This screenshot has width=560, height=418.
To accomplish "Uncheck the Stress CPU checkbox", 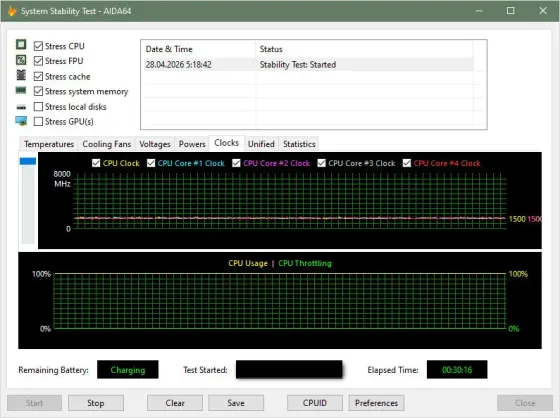I will click(x=38, y=46).
